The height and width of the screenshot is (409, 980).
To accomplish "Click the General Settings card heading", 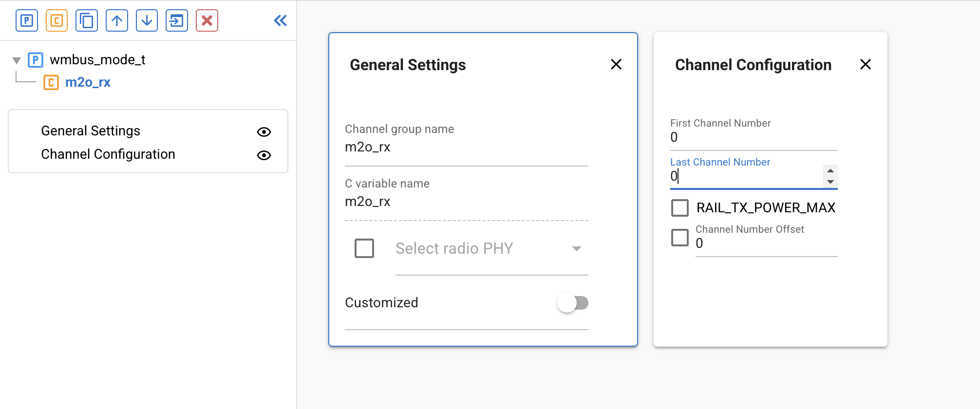I will 408,65.
